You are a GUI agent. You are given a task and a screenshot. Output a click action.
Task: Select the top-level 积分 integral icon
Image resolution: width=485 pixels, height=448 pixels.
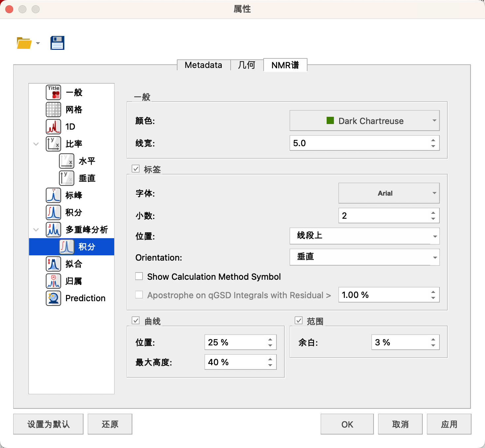(x=53, y=212)
